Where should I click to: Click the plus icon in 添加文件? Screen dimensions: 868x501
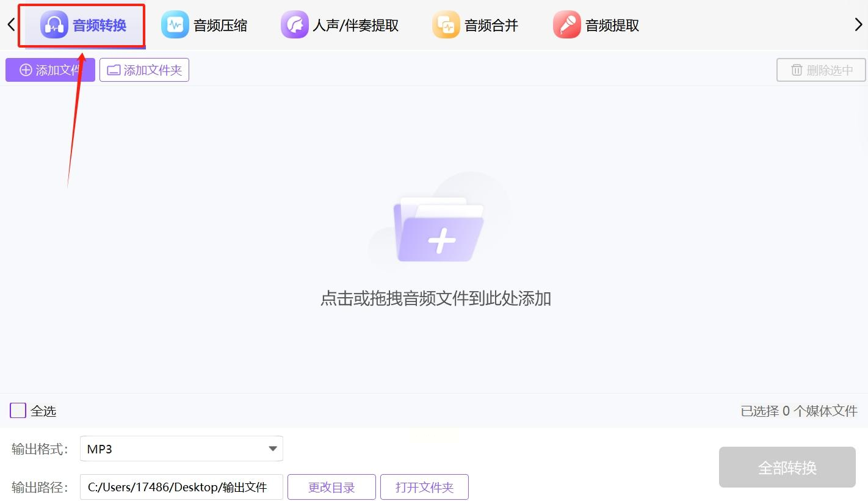point(26,70)
